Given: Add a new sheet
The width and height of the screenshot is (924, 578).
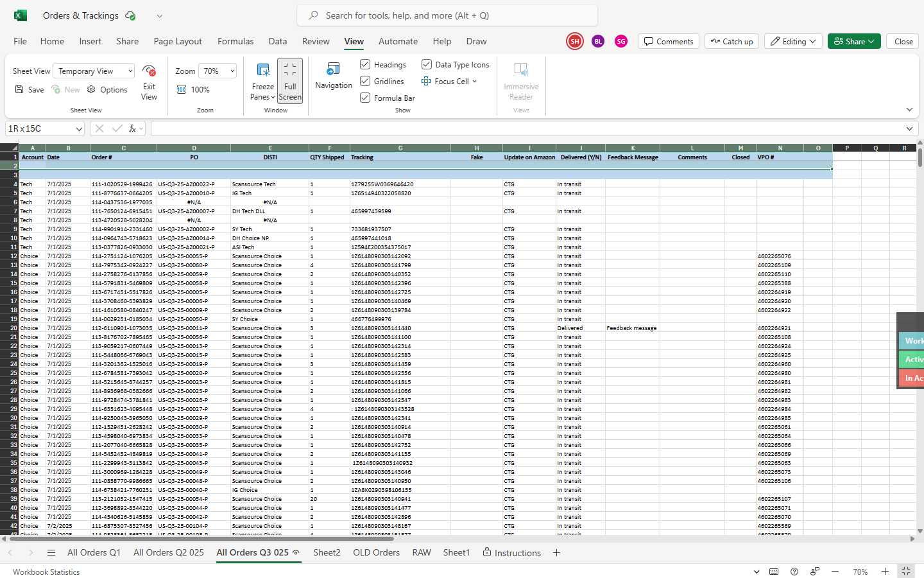Looking at the screenshot, I should coord(556,553).
